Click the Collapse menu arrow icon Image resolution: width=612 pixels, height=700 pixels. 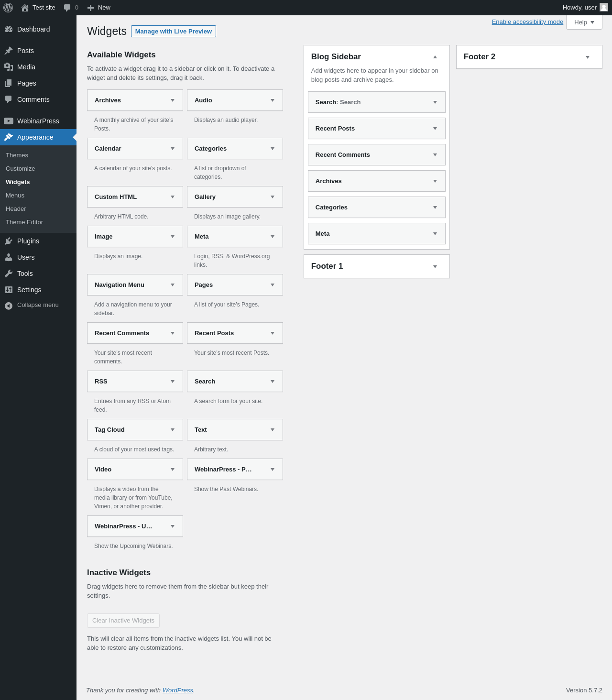click(9, 306)
